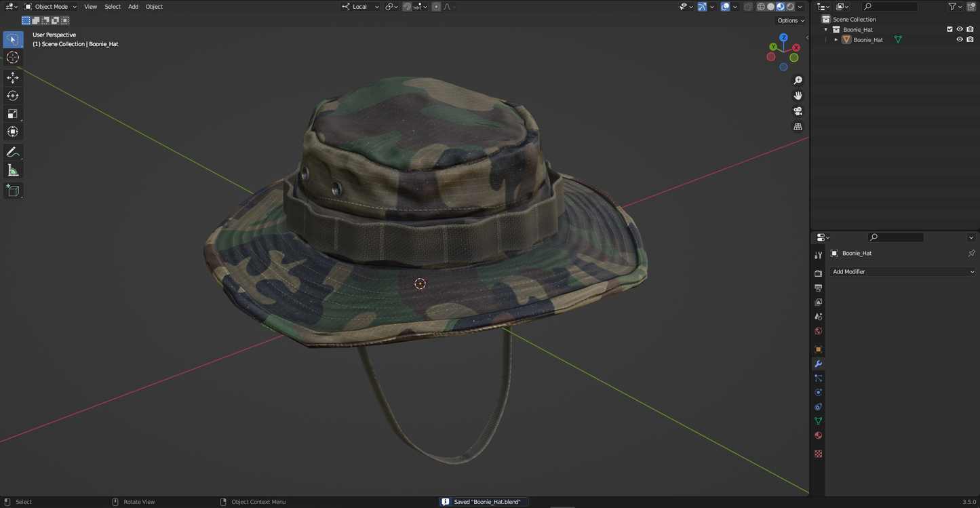Hide the Boonie_Hat object with its eye toggle
The image size is (980, 508).
(x=960, y=39)
